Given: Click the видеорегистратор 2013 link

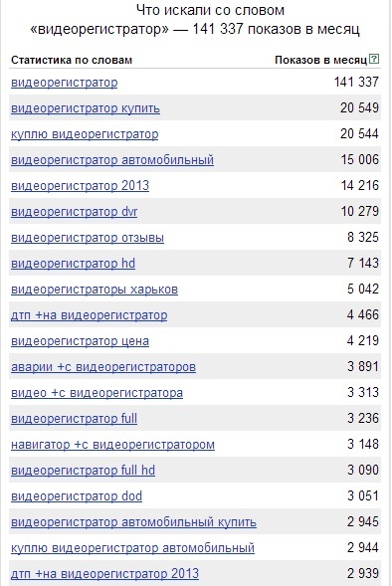Looking at the screenshot, I should click(80, 186).
